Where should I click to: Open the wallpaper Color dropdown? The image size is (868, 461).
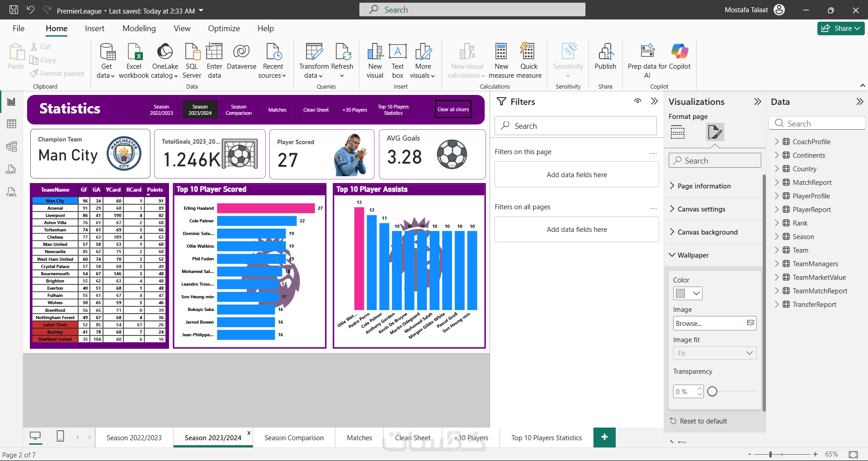click(688, 293)
